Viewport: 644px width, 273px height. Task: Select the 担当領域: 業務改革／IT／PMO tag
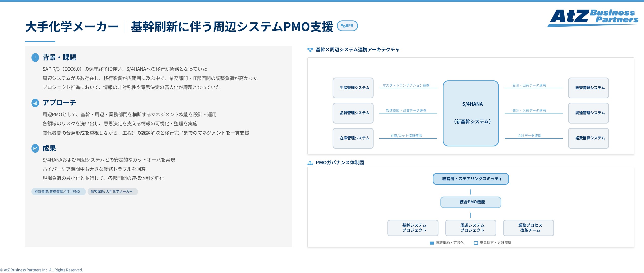[x=58, y=191]
